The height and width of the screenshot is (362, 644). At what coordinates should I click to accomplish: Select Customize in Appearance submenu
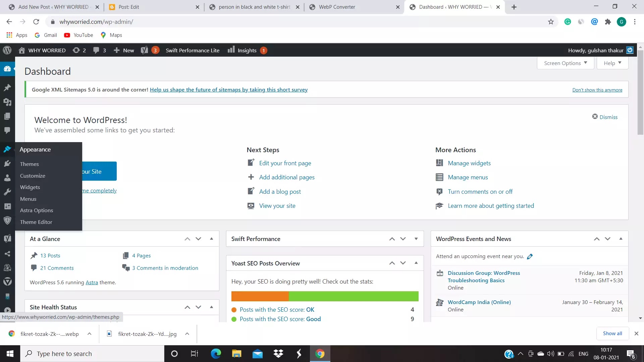pyautogui.click(x=33, y=176)
